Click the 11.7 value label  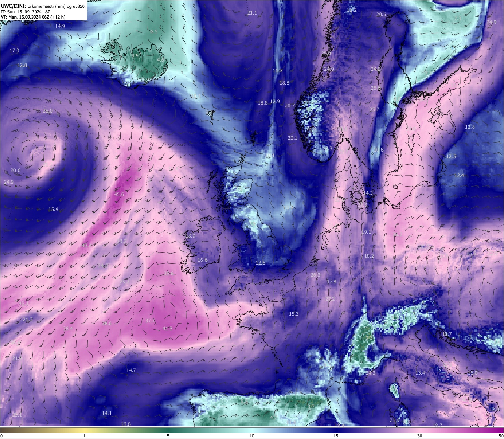tap(278, 71)
